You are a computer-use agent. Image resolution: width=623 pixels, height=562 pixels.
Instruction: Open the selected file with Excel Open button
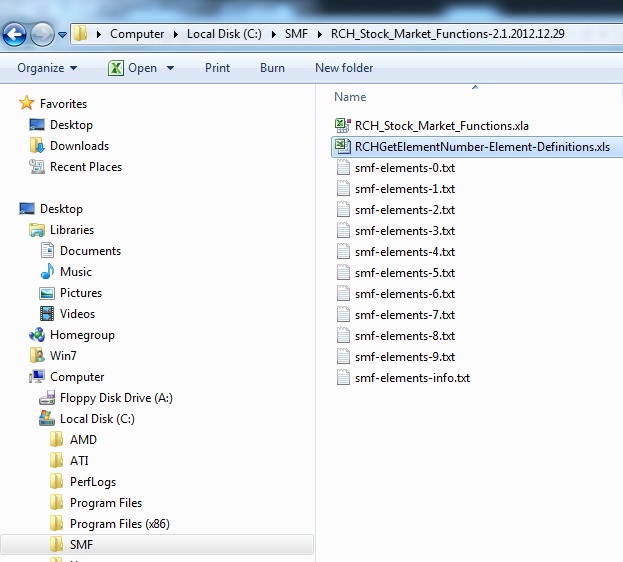click(133, 68)
